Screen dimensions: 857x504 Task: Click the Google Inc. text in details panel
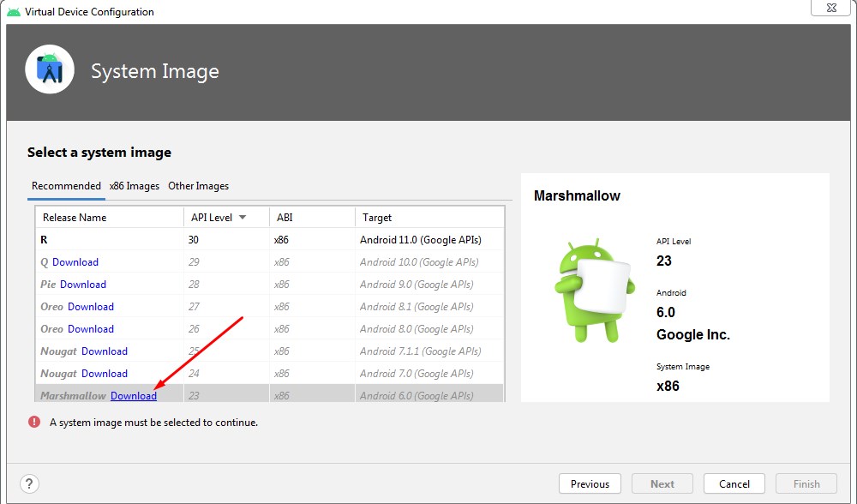pyautogui.click(x=693, y=334)
